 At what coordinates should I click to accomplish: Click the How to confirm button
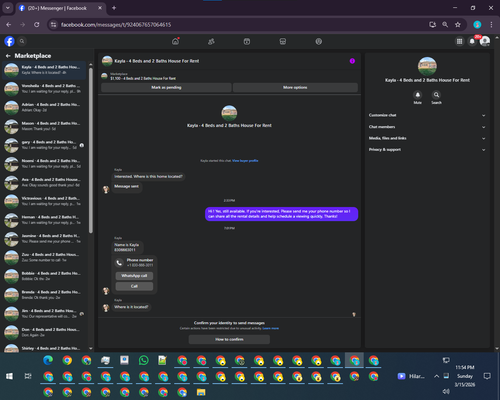point(229,339)
